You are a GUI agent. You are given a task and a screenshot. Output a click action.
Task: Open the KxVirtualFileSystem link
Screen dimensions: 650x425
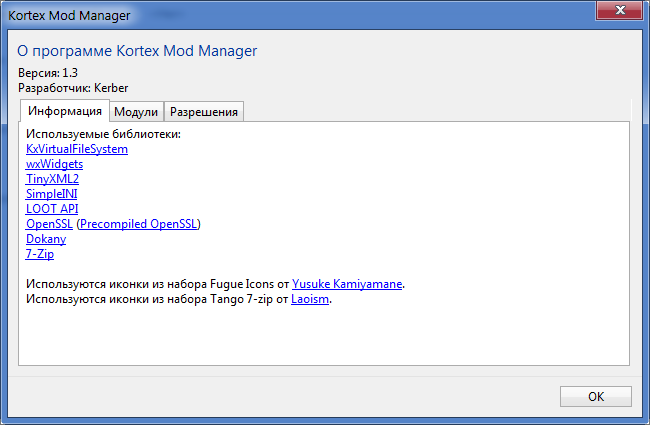(x=77, y=149)
